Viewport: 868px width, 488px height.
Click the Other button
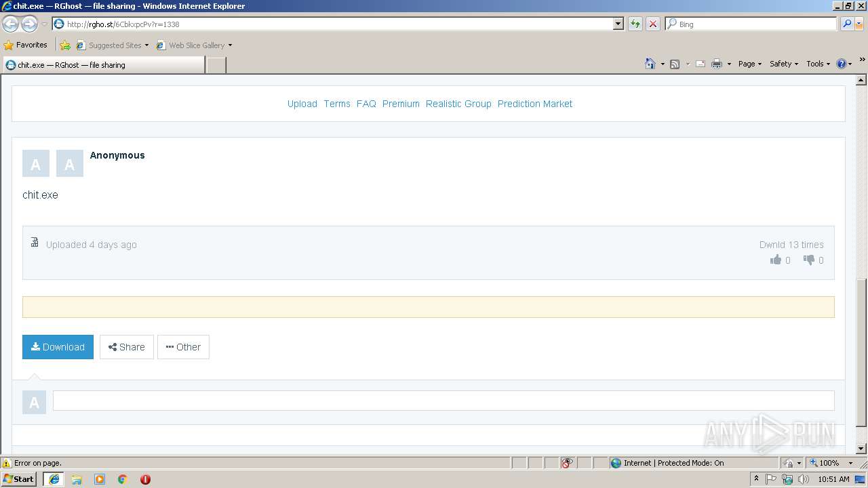pyautogui.click(x=183, y=347)
